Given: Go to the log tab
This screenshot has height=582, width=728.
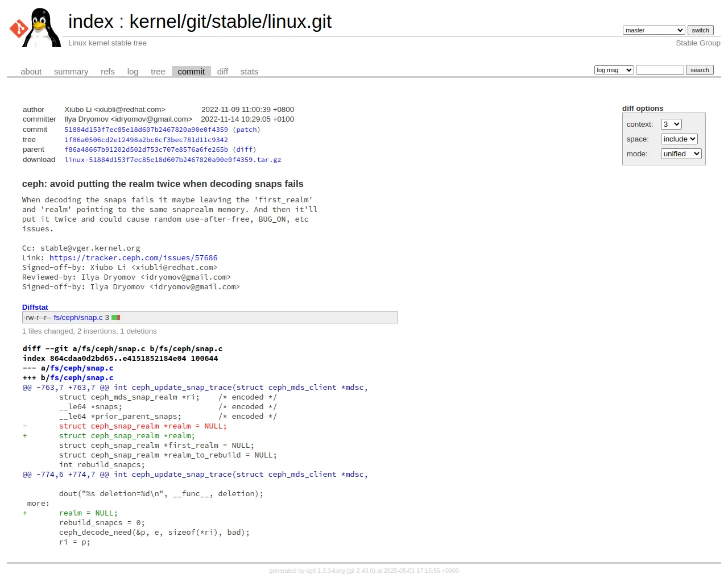Looking at the screenshot, I should pos(133,72).
